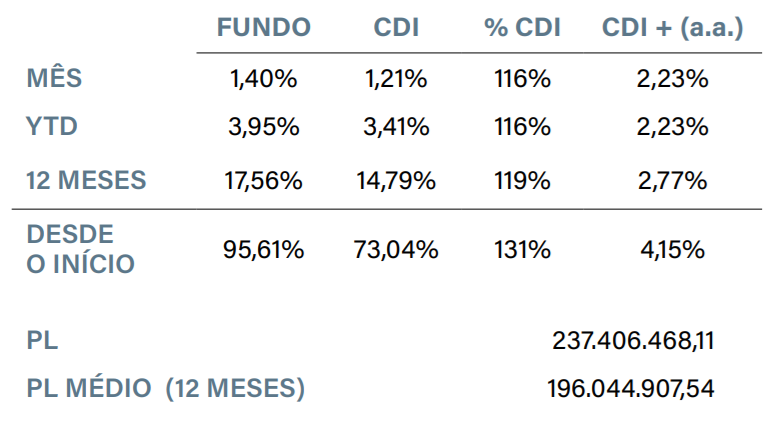Click the 4,15% CDI spread value
The image size is (773, 425).
tap(673, 249)
